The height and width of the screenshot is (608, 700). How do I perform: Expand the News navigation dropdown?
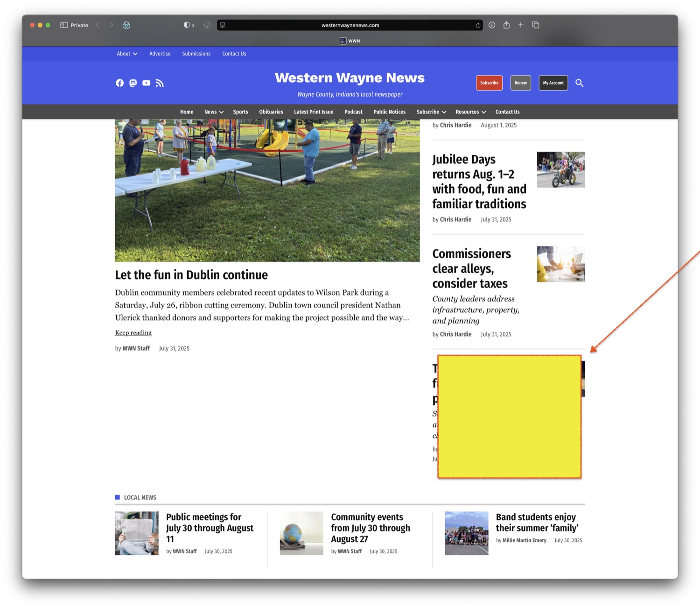pyautogui.click(x=214, y=112)
